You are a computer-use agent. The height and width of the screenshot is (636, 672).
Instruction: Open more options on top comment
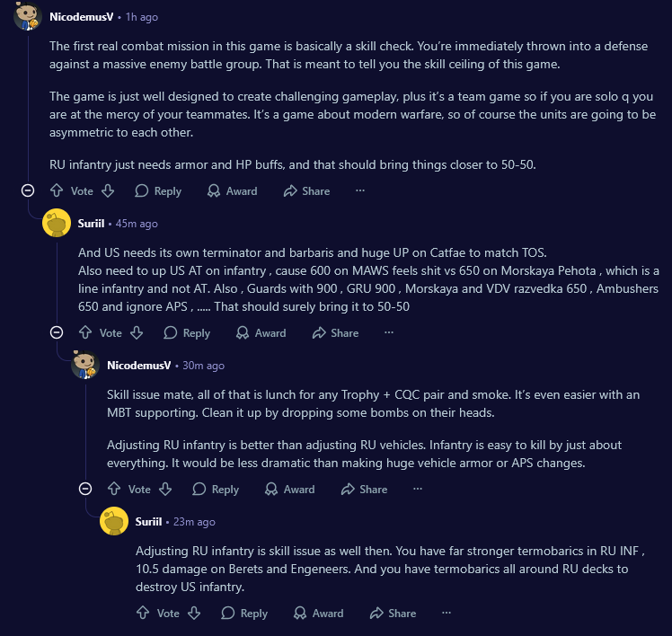pos(360,190)
